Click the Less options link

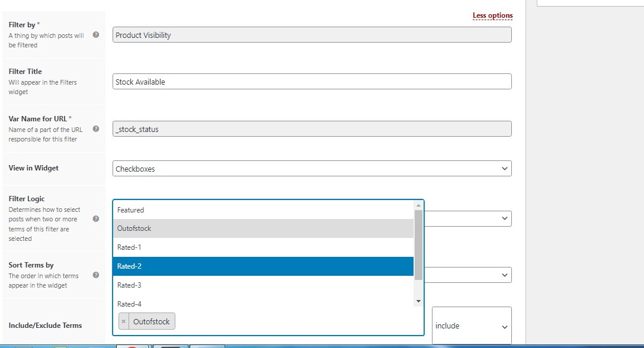tap(492, 15)
